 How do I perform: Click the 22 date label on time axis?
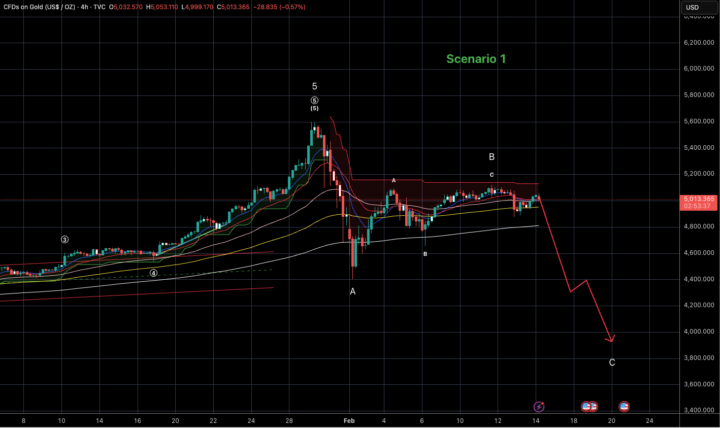point(213,421)
